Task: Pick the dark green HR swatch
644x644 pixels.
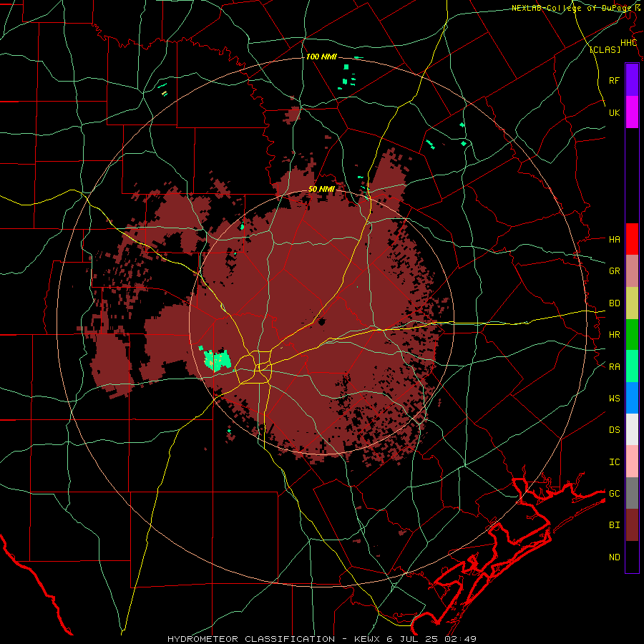Action: click(632, 335)
